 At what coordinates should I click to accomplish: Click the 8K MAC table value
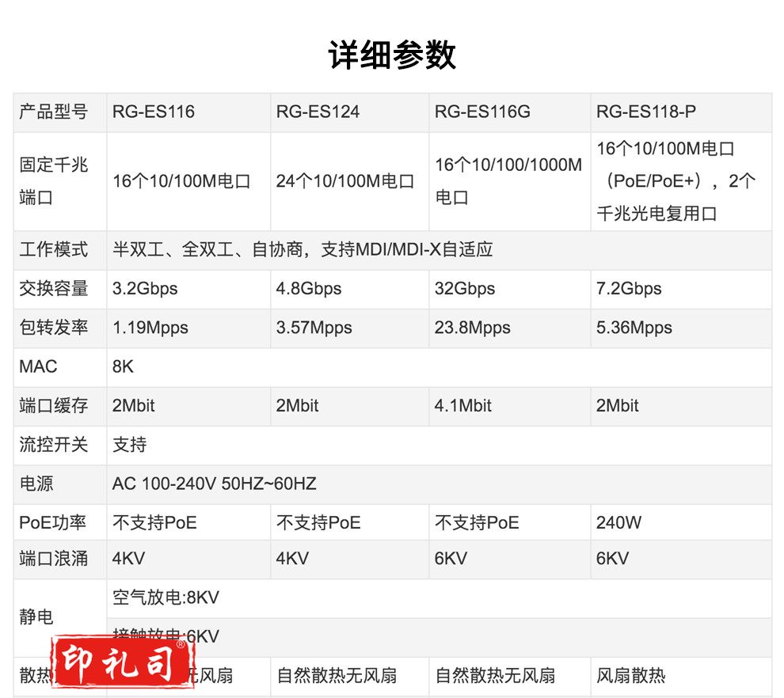(124, 367)
